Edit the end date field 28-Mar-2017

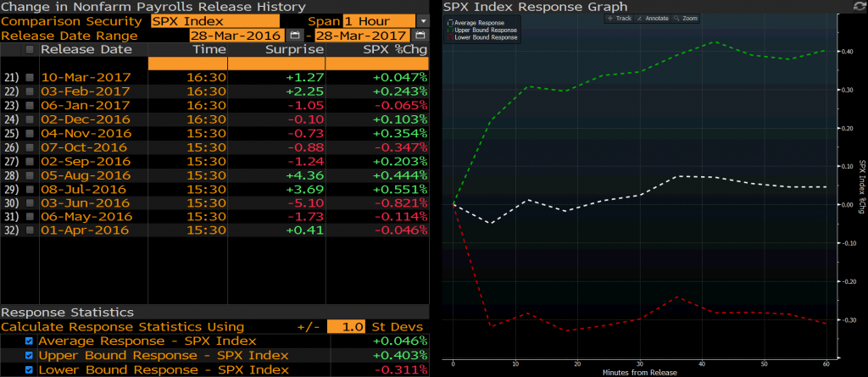pos(364,36)
